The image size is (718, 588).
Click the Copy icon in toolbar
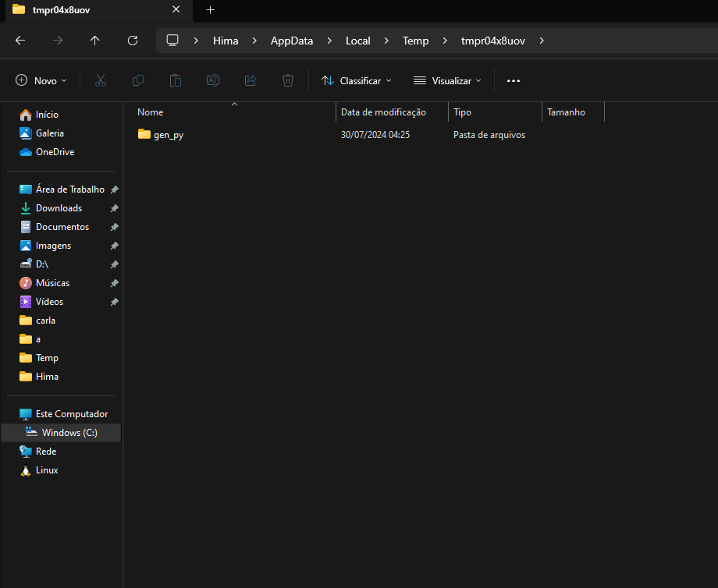138,80
